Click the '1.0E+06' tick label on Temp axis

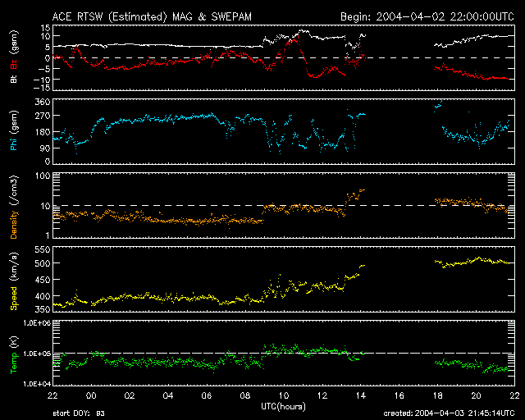point(37,323)
